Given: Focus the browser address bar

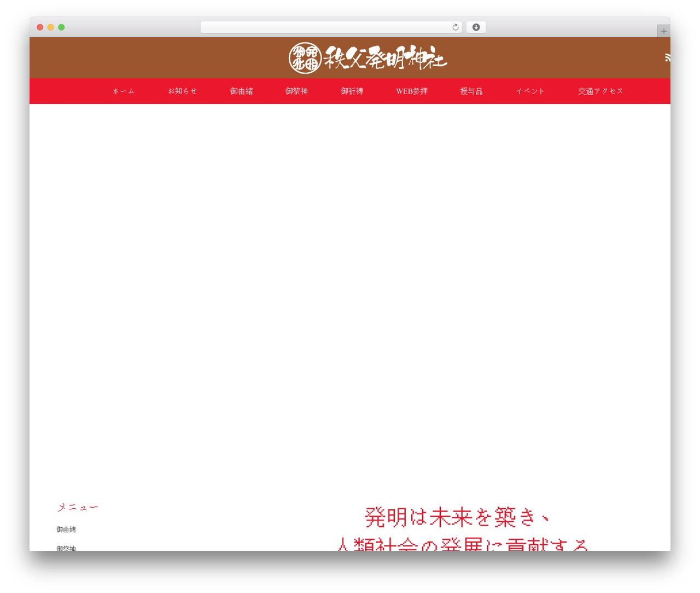Looking at the screenshot, I should (x=331, y=27).
